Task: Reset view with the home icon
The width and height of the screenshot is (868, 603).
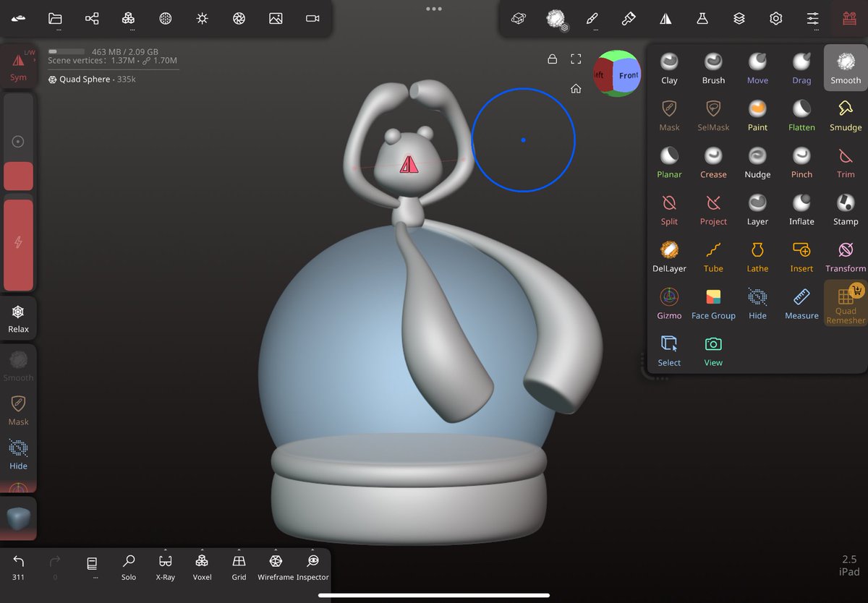Action: [576, 88]
